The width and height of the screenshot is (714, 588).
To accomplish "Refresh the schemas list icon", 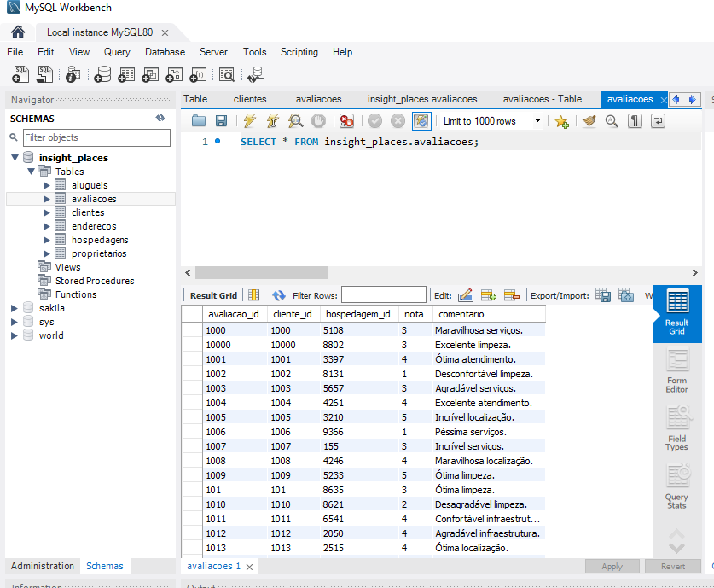I will tap(160, 118).
